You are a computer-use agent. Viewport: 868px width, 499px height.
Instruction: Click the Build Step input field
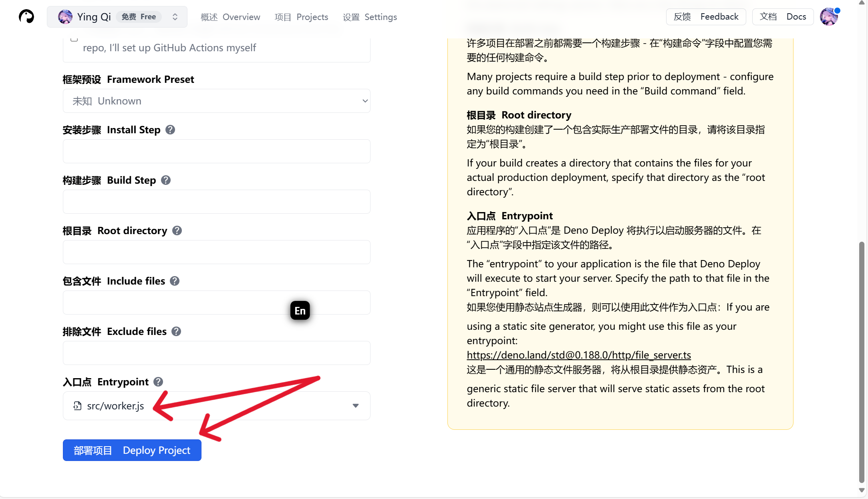pyautogui.click(x=216, y=202)
